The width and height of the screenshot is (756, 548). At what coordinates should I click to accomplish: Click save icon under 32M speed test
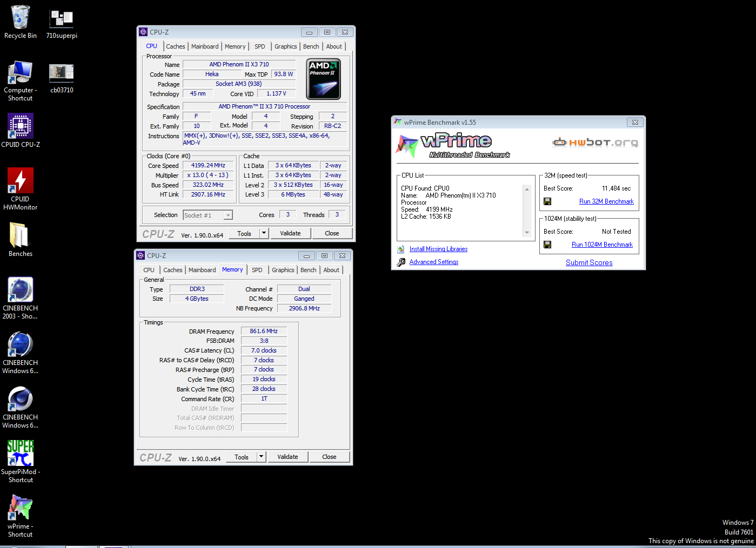[x=547, y=201]
